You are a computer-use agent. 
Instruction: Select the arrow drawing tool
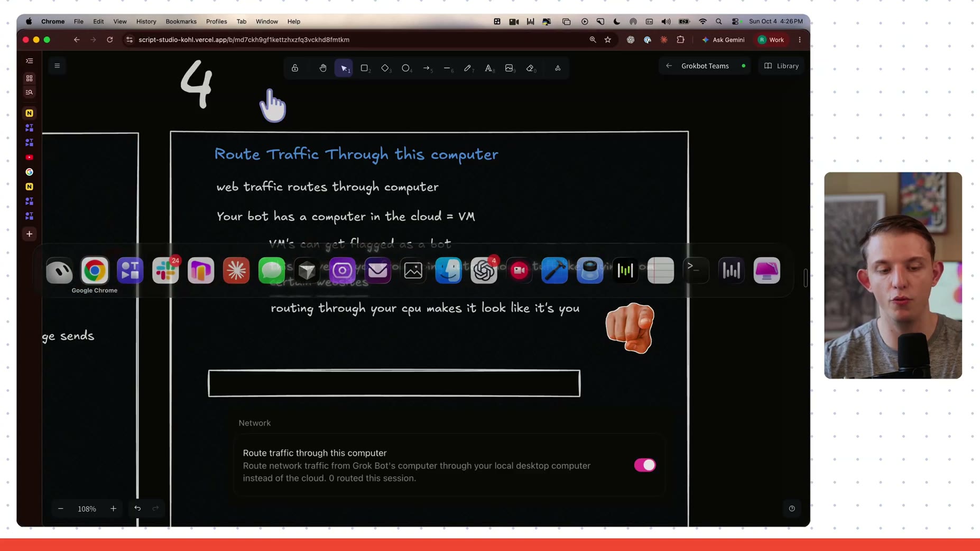427,68
